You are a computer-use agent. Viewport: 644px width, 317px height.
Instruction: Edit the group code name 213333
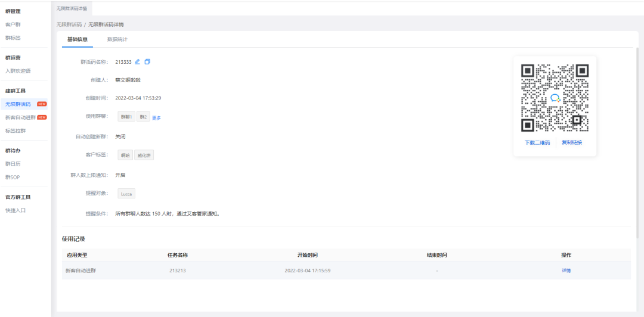coord(137,61)
